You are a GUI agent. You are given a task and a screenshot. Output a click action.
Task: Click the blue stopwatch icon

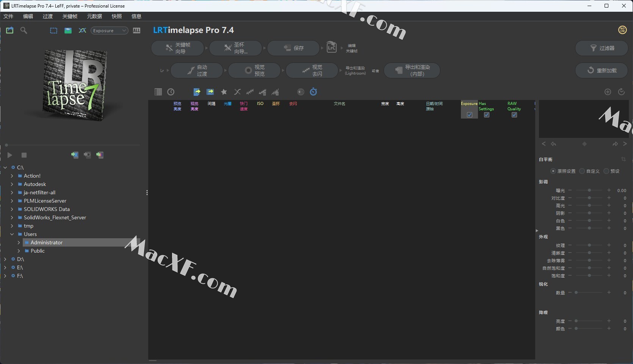click(313, 92)
